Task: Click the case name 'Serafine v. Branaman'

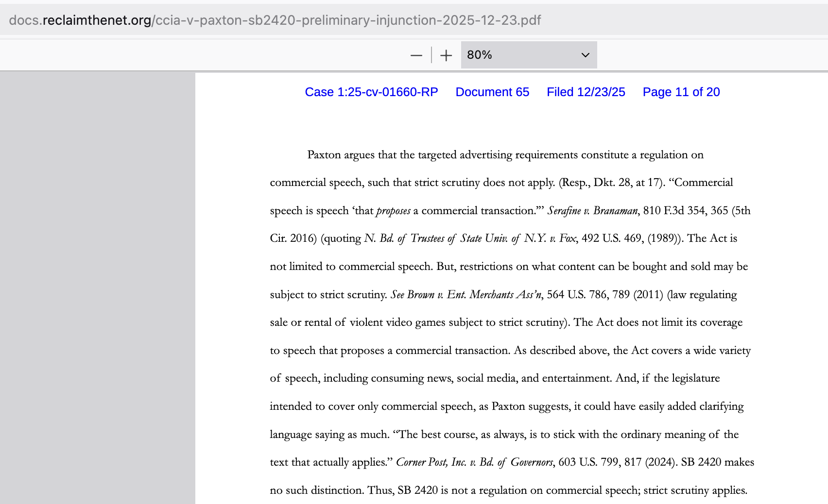Action: (592, 211)
